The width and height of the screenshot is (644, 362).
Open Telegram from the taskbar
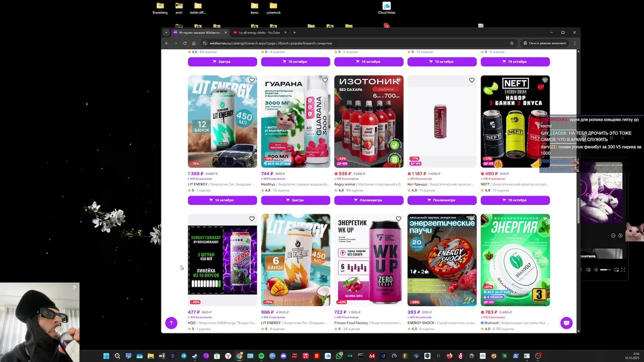(184, 356)
